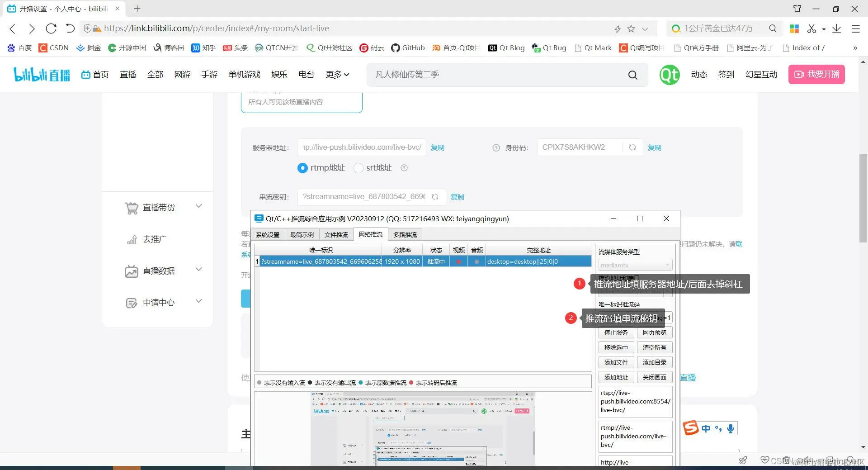Open the 单机游戏 nav category

[x=244, y=75]
